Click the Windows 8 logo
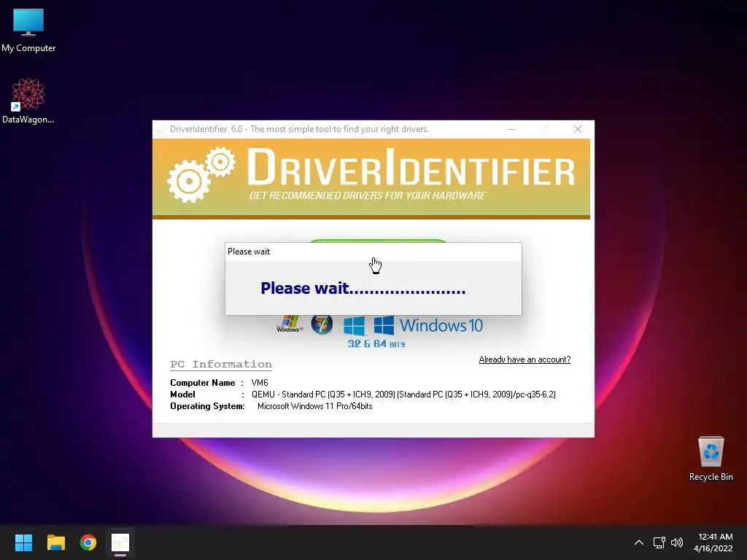 tap(354, 326)
